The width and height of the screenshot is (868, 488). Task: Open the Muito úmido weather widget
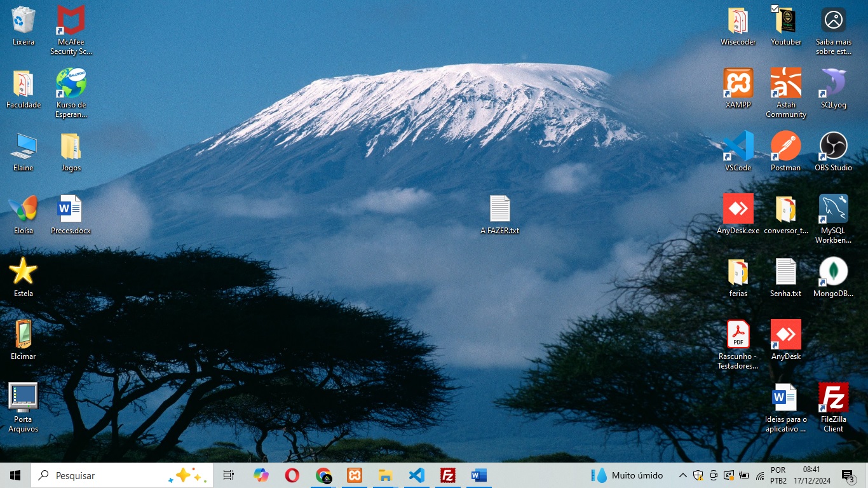tap(627, 475)
